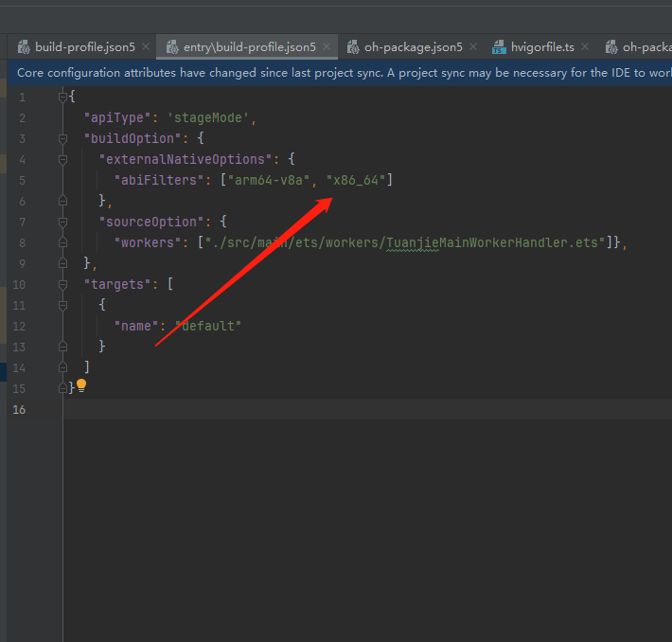
Task: Collapse the buildOption block on line 3
Action: click(63, 138)
